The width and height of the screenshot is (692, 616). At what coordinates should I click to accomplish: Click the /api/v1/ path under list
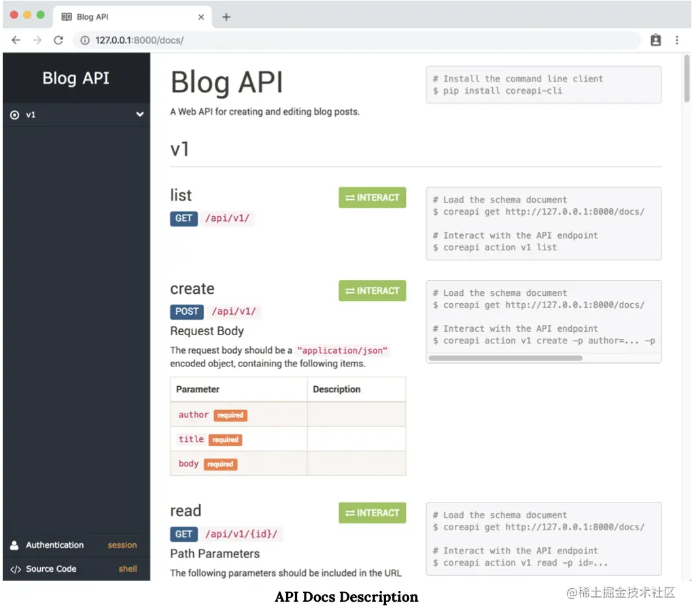227,218
